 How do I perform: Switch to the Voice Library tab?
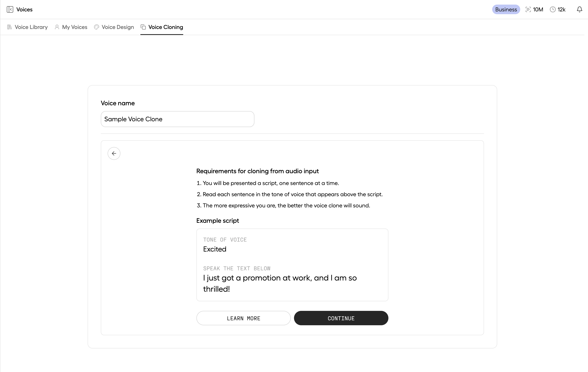point(31,27)
